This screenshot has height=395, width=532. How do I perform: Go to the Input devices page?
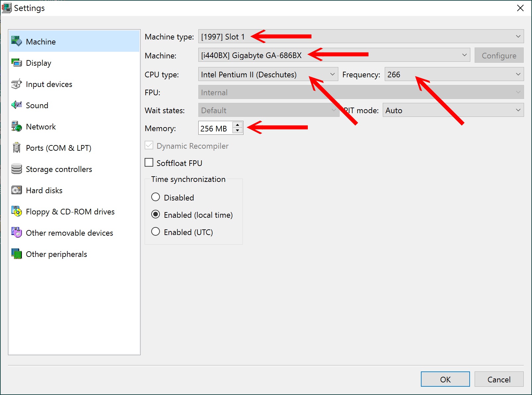[74, 84]
